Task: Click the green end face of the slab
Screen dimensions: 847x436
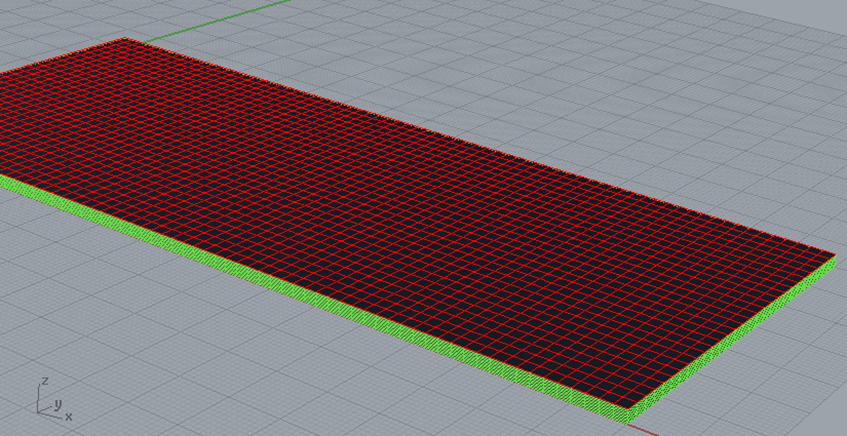Action: [733, 339]
